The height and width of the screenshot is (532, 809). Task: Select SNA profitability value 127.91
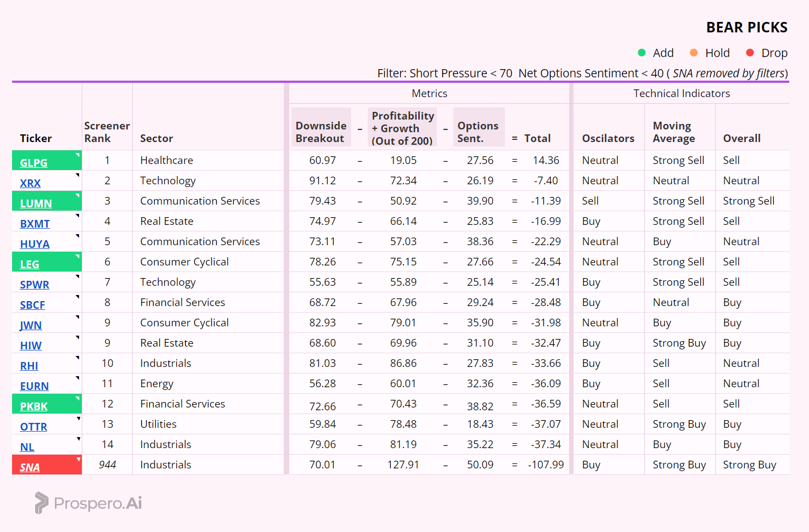(x=403, y=465)
